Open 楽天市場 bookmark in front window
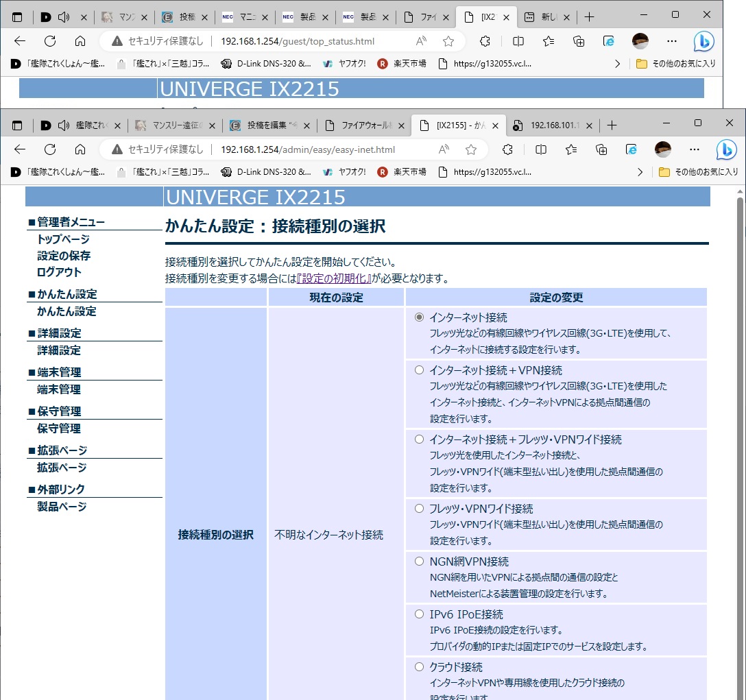Image resolution: width=746 pixels, height=700 pixels. 402,172
